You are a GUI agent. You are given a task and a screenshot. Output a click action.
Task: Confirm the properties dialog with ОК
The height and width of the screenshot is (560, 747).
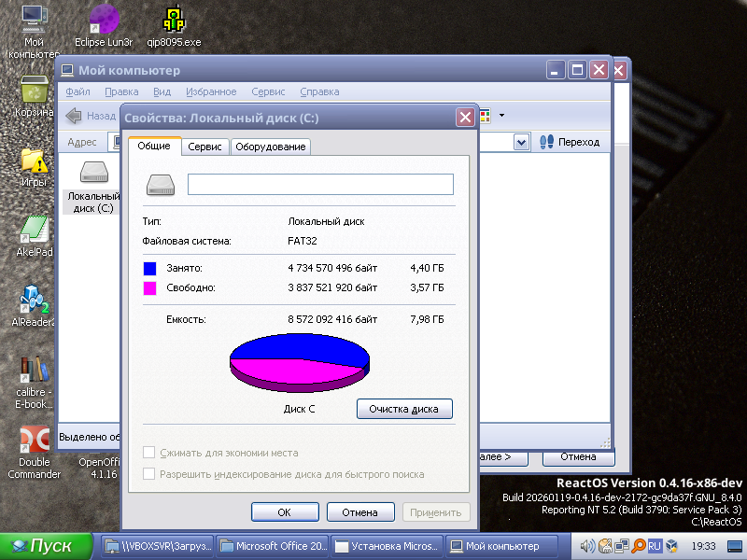(285, 512)
